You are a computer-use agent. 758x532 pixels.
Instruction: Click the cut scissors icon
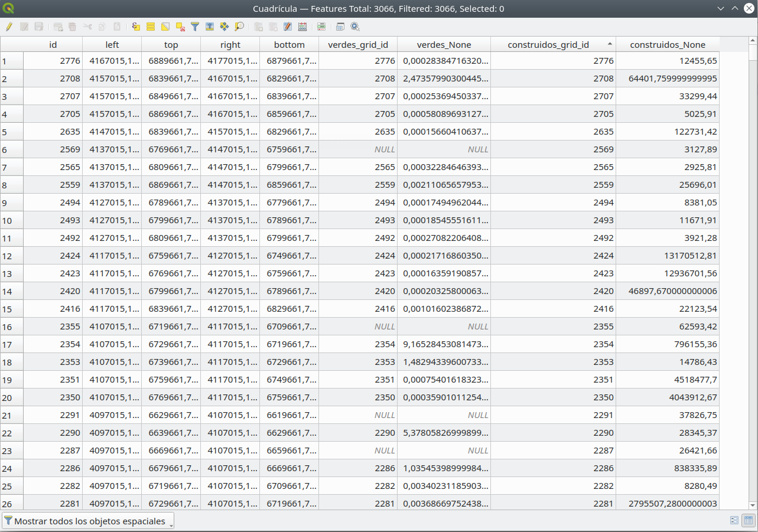[x=87, y=27]
